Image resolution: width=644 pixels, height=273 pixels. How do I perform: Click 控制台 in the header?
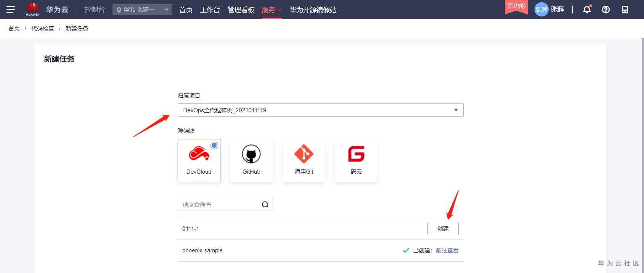[x=95, y=9]
